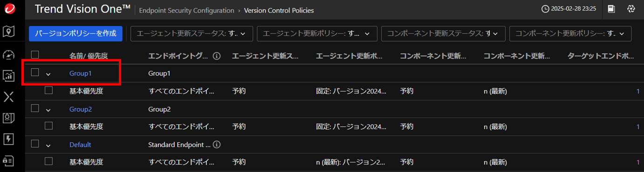Open the chart report sidebar icon

(x=8, y=75)
